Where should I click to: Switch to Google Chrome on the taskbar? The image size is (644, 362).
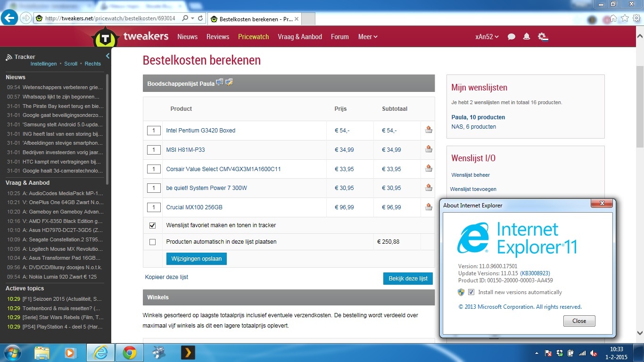pyautogui.click(x=130, y=353)
